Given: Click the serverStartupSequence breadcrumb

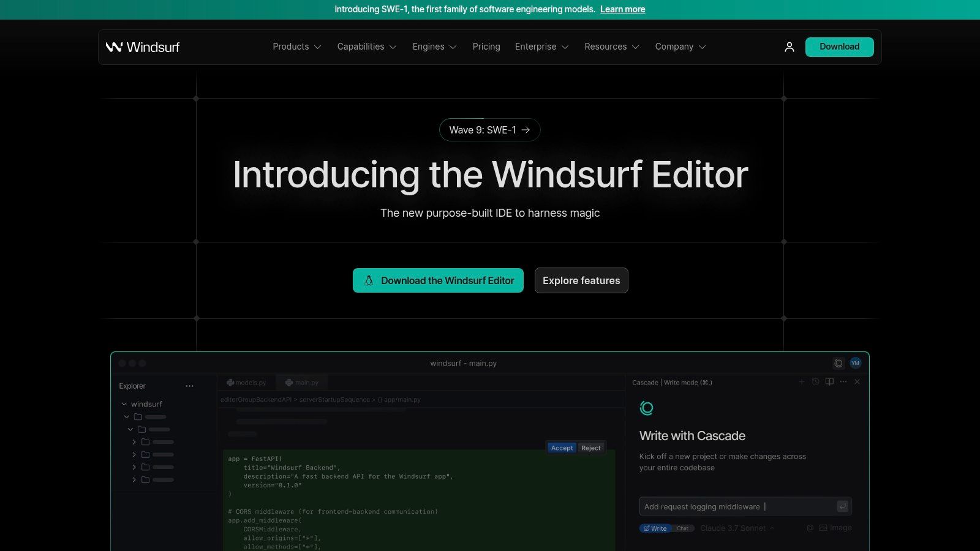Looking at the screenshot, I should [x=334, y=400].
